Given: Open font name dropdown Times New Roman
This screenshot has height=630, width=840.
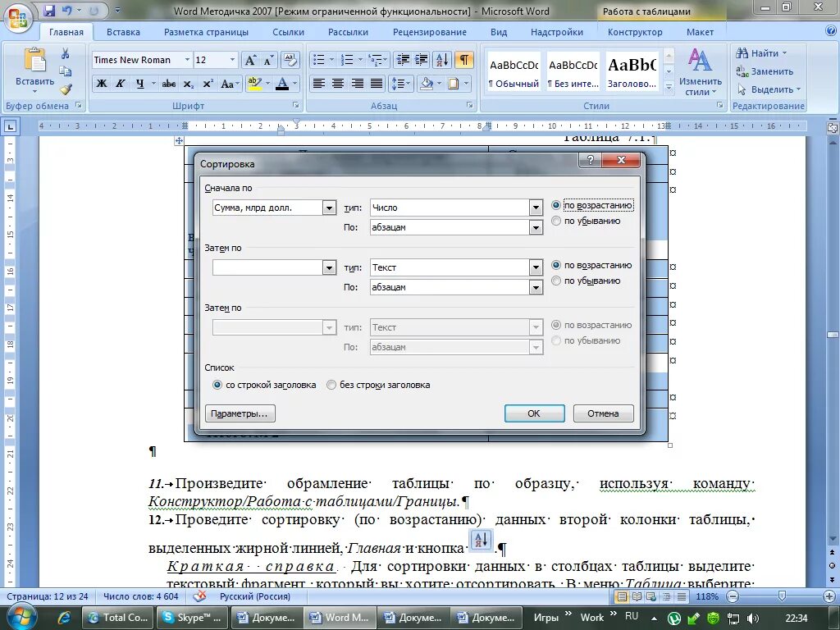Looking at the screenshot, I should [187, 59].
